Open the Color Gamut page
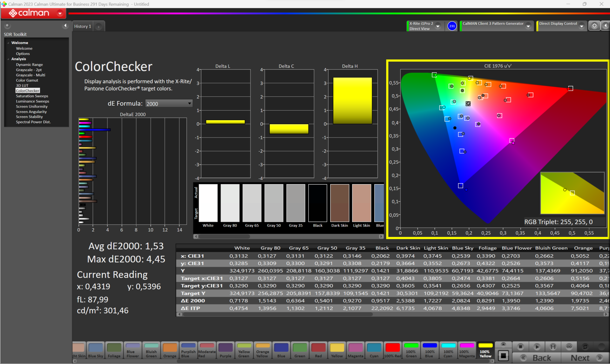 tap(27, 80)
